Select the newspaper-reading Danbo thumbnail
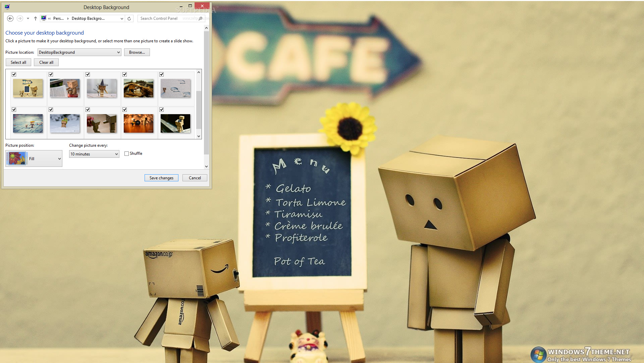 65,88
